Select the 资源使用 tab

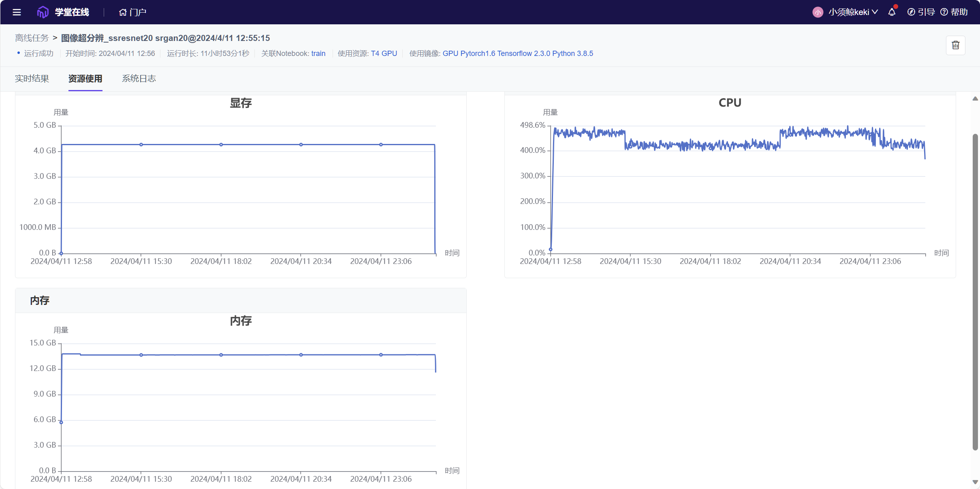coord(85,79)
